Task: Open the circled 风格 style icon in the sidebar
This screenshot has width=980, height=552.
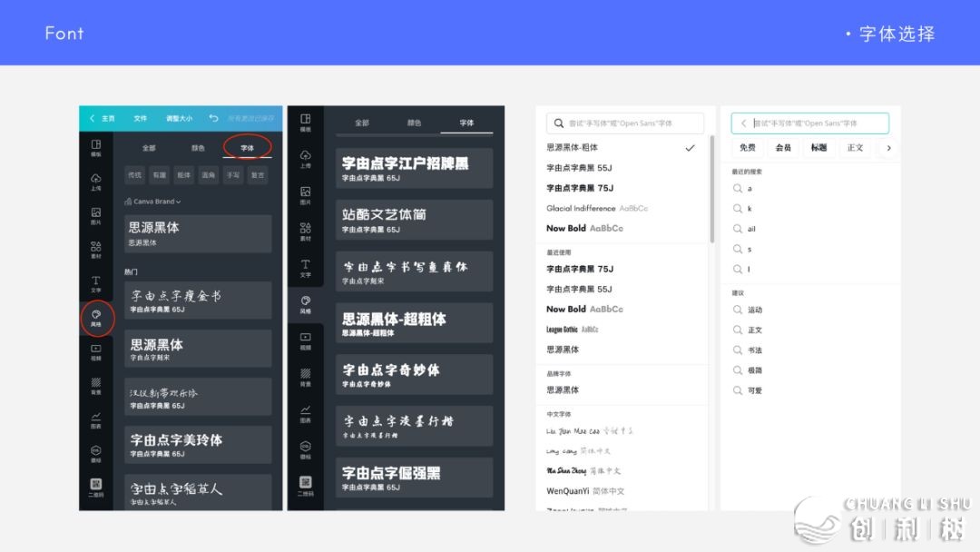Action: point(96,317)
